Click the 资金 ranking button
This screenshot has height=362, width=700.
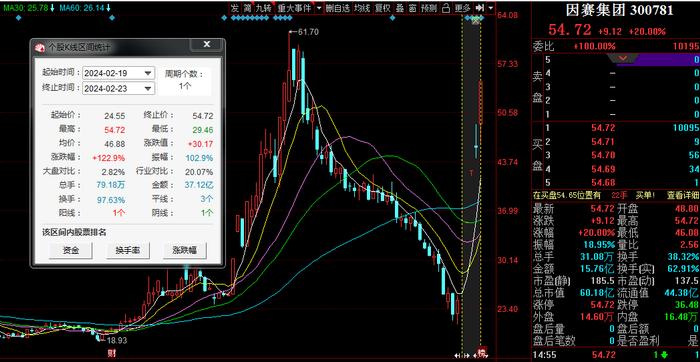click(71, 250)
